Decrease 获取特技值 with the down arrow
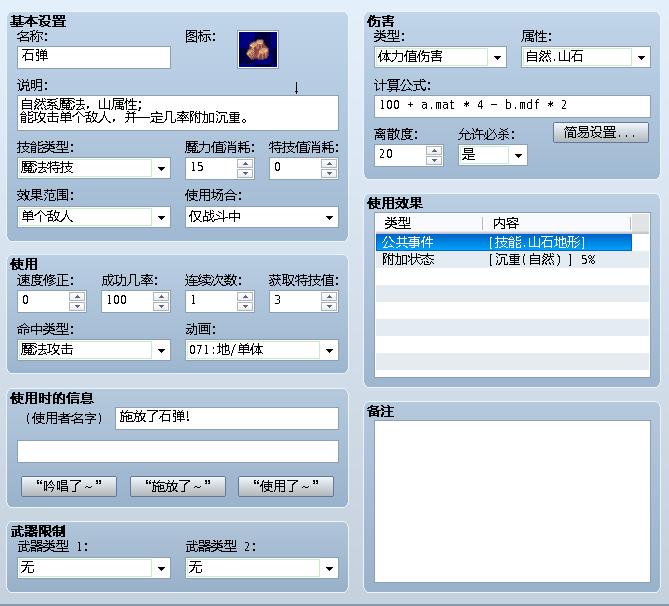Viewport: 669px width, 606px height. (x=329, y=306)
